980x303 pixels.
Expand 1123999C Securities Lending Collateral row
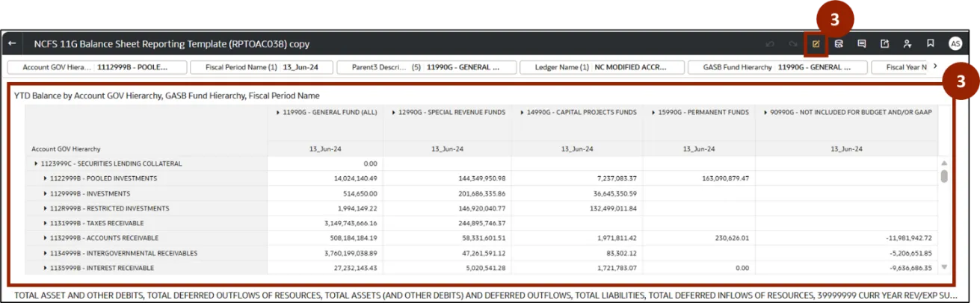click(x=36, y=163)
